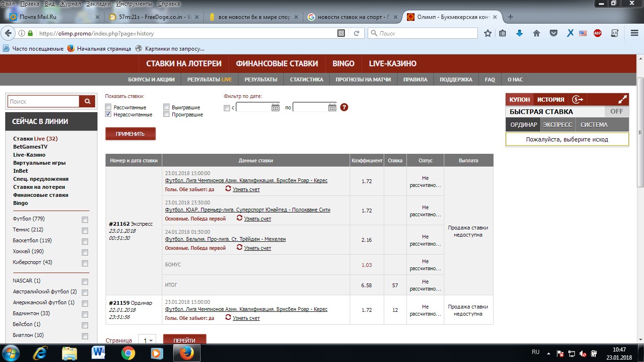
Task: Open the cash-out dollar arrow icon in coupon
Action: [x=577, y=99]
